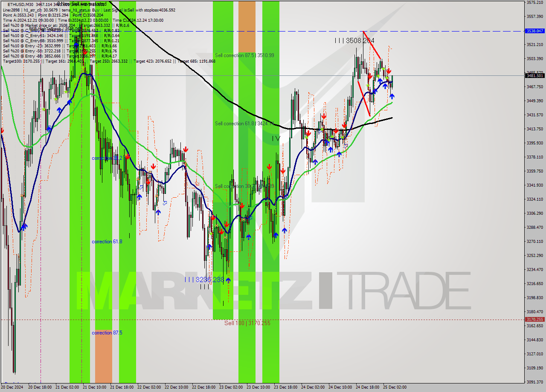Click price axis value 3306.290
Viewport: 546px width, 392px height.
[x=534, y=213]
